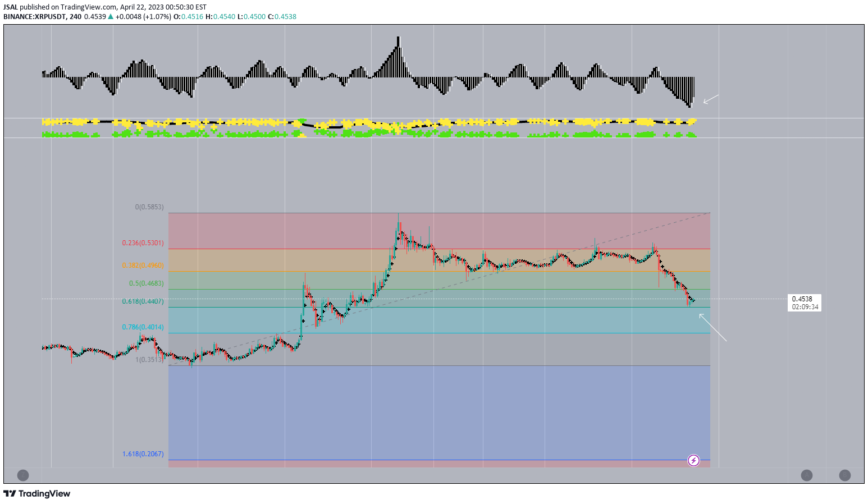Click the lightning bolt publish icon
Screen dimensions: 868x504
[x=695, y=460]
